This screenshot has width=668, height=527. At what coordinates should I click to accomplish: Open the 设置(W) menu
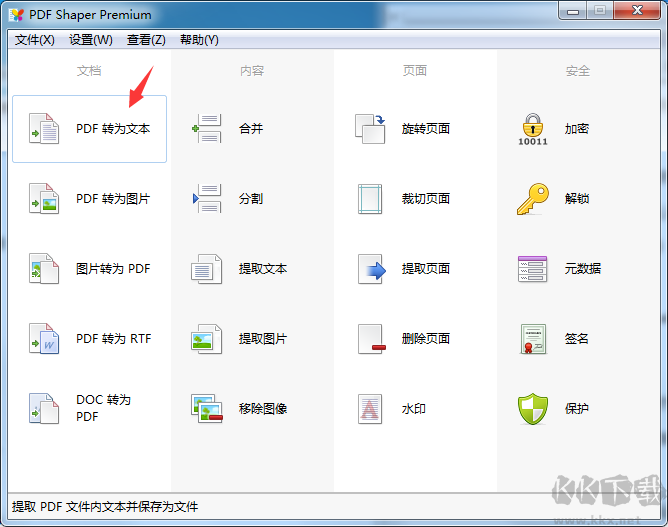pyautogui.click(x=91, y=40)
